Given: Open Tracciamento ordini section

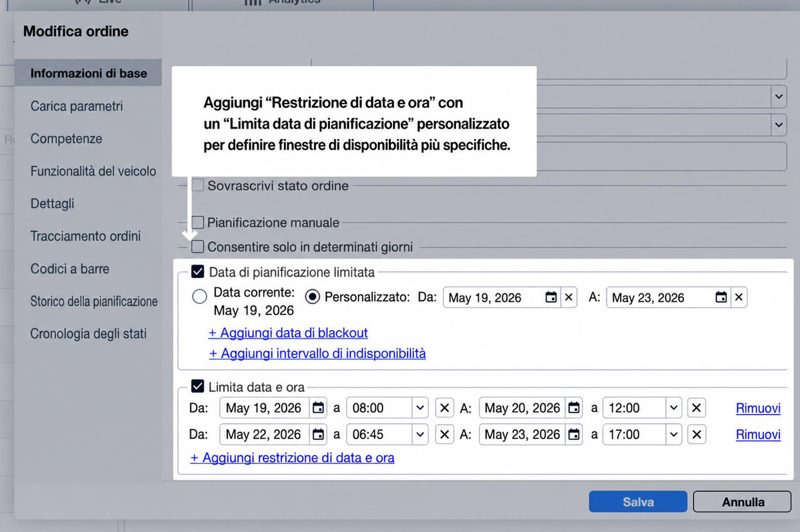Looking at the screenshot, I should [85, 236].
